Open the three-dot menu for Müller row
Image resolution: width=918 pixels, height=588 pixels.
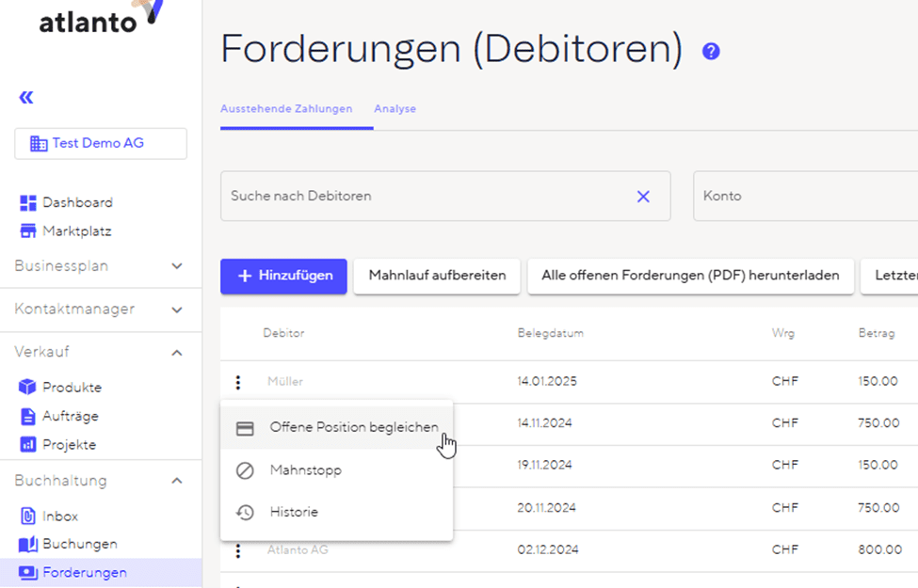[238, 382]
